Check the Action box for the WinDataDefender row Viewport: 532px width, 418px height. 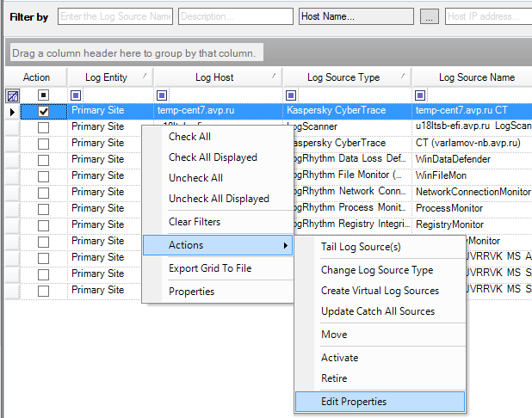tap(43, 159)
